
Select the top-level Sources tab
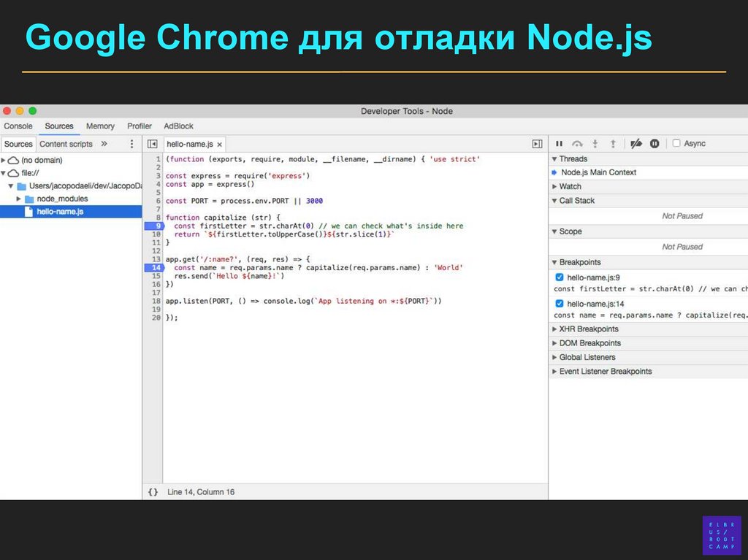pos(59,126)
